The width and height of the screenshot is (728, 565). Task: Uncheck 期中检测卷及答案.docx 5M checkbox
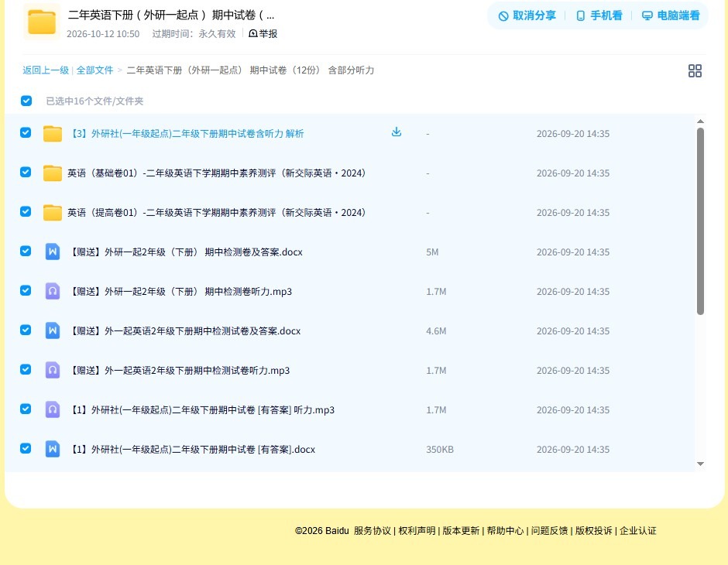[x=26, y=251]
